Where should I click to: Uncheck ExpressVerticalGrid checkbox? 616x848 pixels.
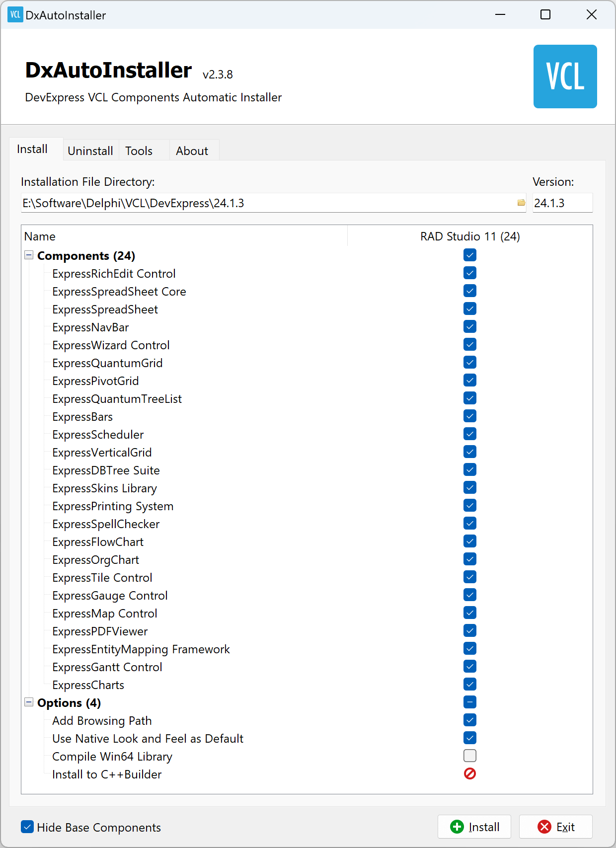pyautogui.click(x=470, y=452)
